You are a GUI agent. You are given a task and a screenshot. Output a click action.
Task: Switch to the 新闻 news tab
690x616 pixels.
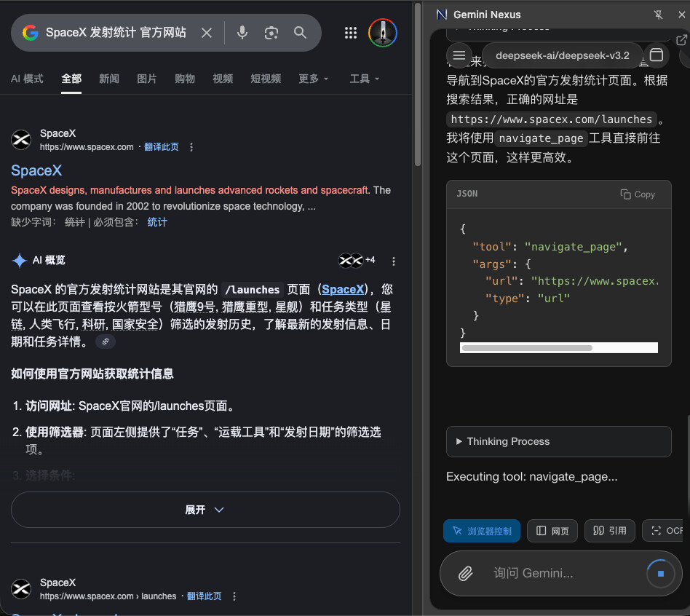(x=109, y=79)
